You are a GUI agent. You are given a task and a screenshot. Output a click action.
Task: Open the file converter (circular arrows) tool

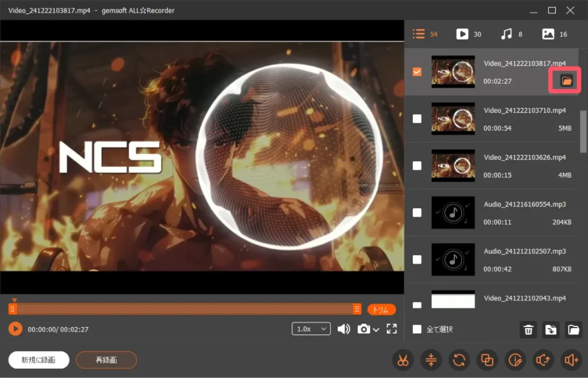pos(459,360)
